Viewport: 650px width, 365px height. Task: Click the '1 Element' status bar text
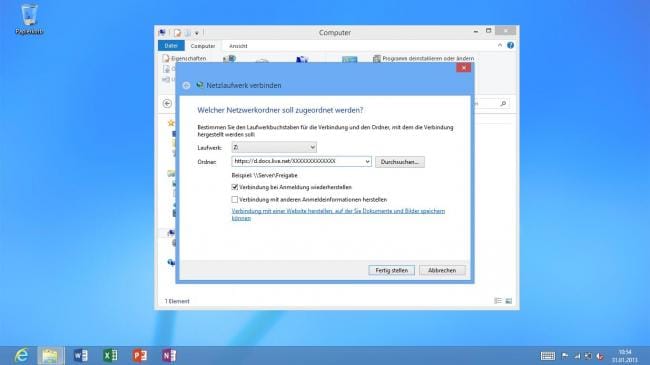(x=177, y=301)
